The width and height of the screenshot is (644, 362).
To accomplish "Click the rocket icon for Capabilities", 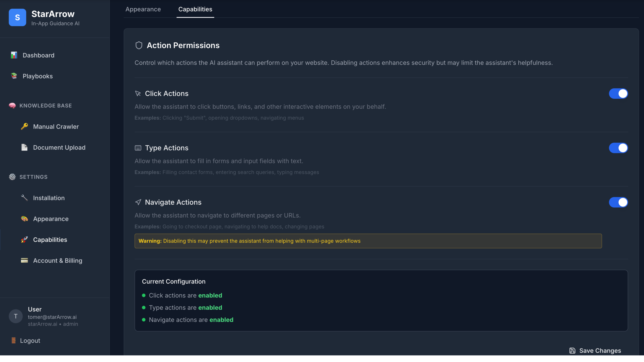I will (24, 240).
